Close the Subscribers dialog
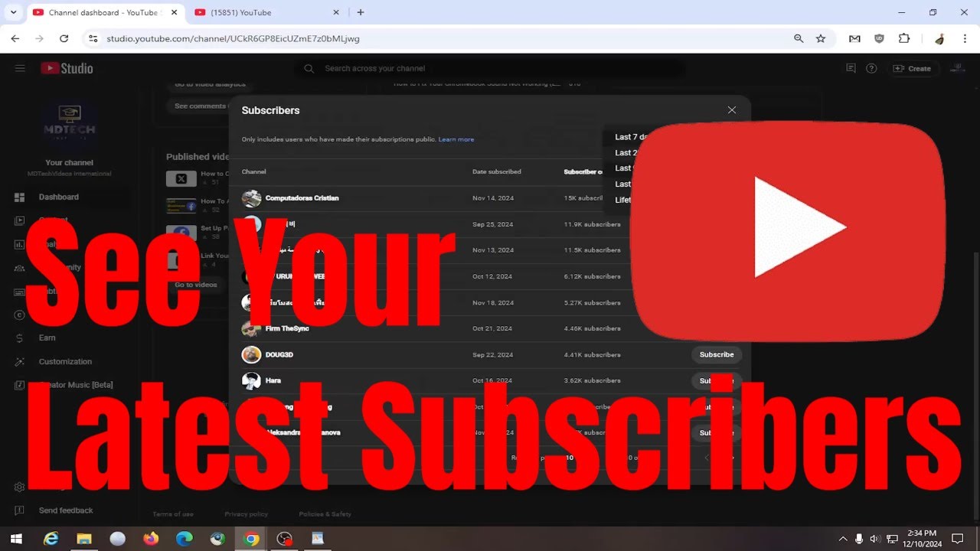This screenshot has width=980, height=551. point(731,110)
